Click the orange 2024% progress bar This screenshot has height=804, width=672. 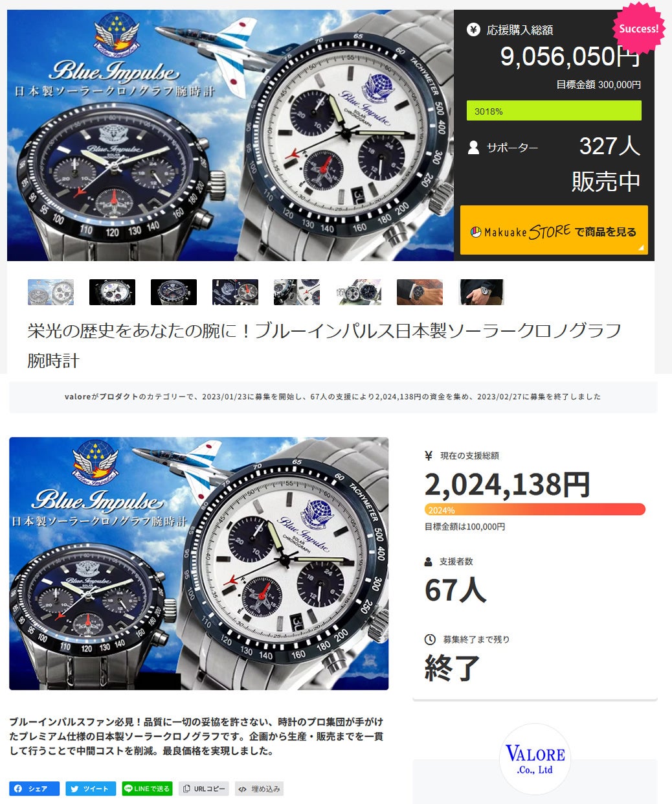535,510
